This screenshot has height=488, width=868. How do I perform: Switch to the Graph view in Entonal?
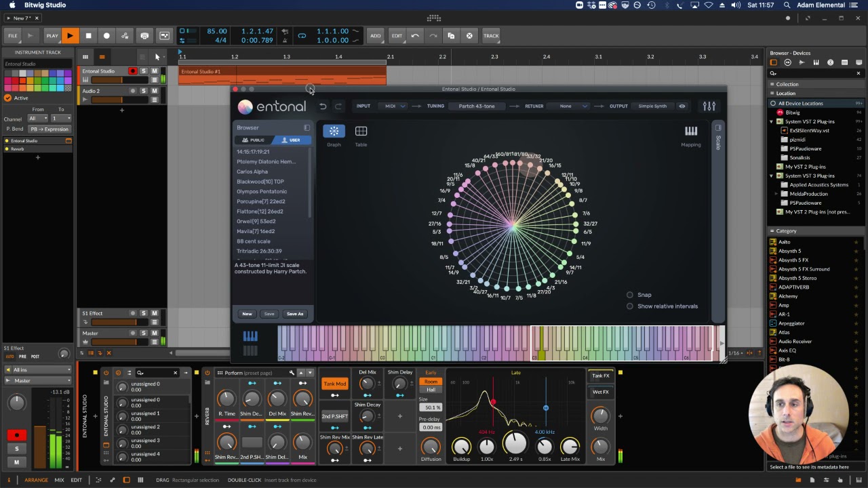coord(334,131)
